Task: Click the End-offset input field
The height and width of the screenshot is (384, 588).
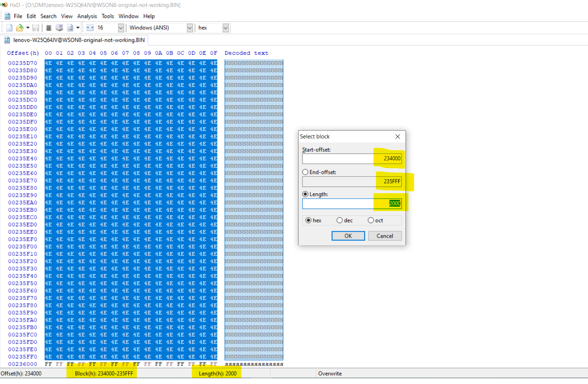Action: click(x=352, y=181)
